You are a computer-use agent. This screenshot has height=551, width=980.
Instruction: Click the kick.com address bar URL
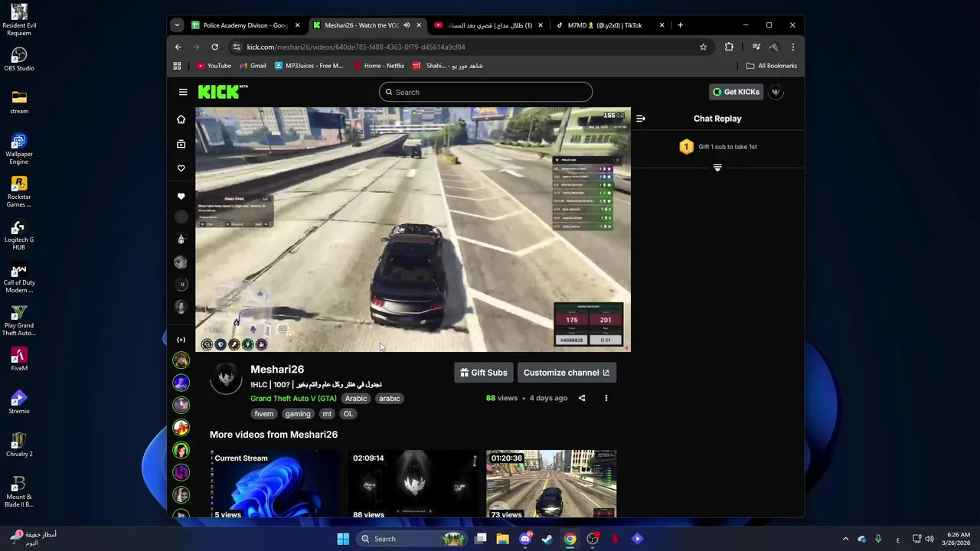point(356,47)
